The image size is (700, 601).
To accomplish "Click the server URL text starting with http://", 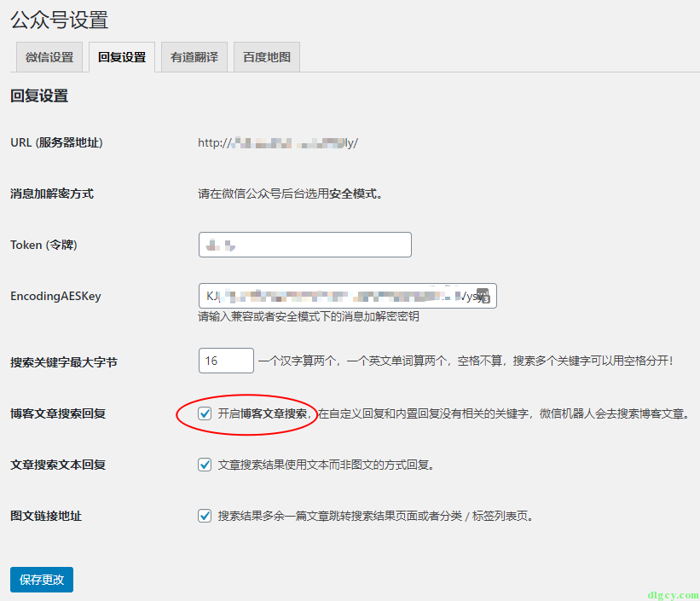I will click(x=278, y=143).
